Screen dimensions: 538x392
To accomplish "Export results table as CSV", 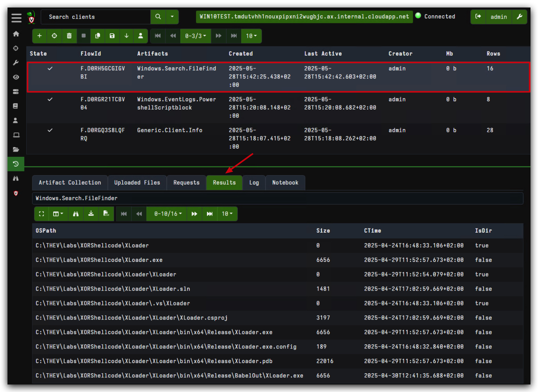I will pos(106,214).
